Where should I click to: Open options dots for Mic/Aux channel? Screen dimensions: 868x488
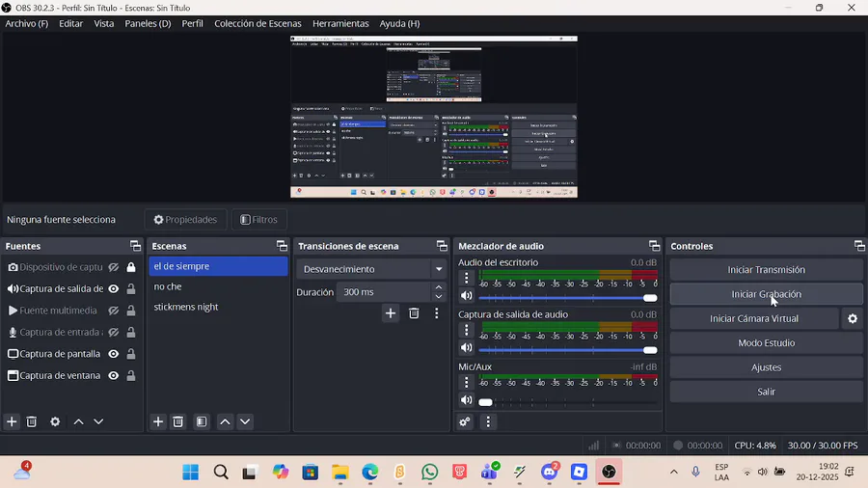[466, 382]
